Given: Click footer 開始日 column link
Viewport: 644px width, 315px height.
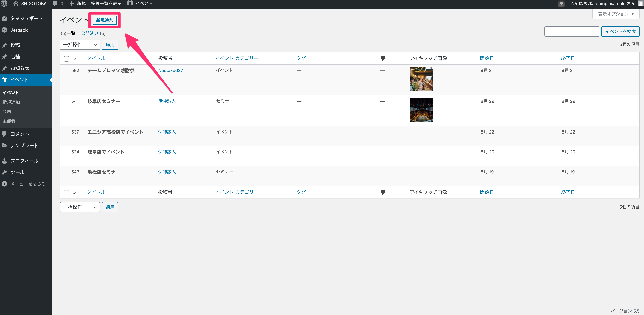Looking at the screenshot, I should [x=487, y=192].
